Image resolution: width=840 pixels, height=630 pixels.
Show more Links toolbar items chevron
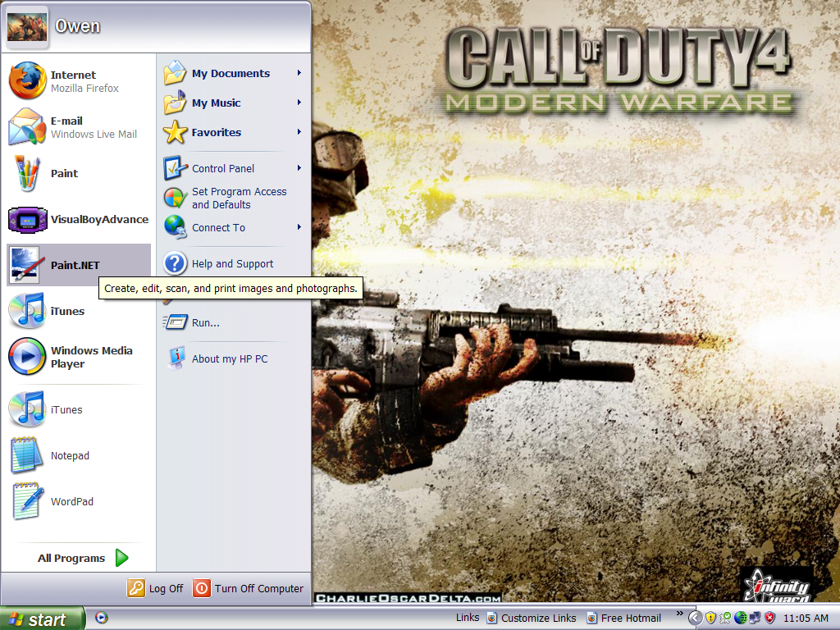click(680, 614)
